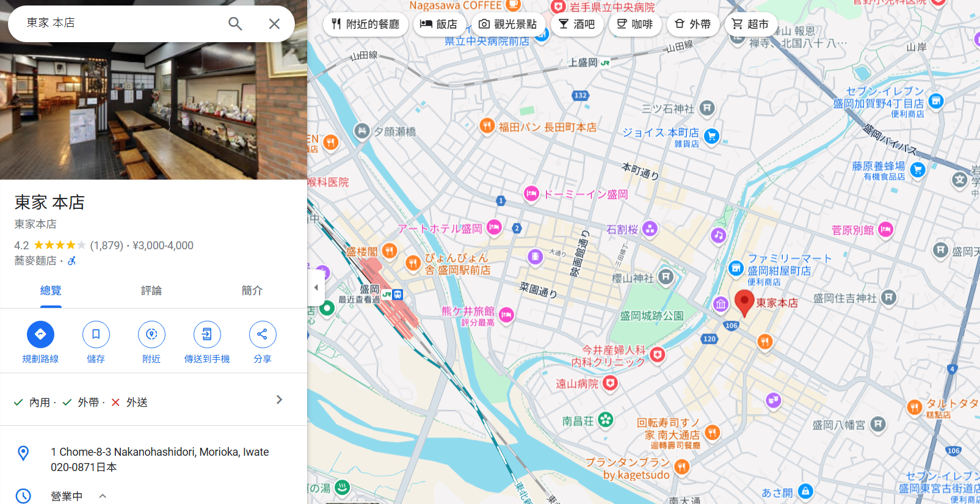Click the 規劃路線 directions icon
The height and width of the screenshot is (504, 980).
coord(40,334)
